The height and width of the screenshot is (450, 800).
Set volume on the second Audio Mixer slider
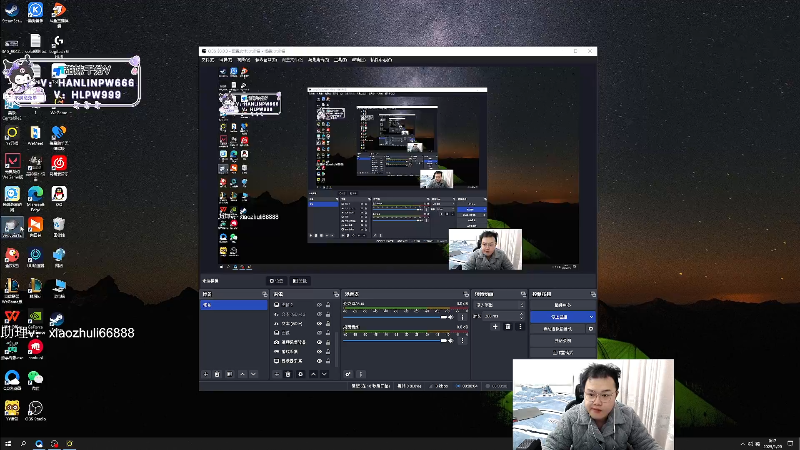pos(395,340)
